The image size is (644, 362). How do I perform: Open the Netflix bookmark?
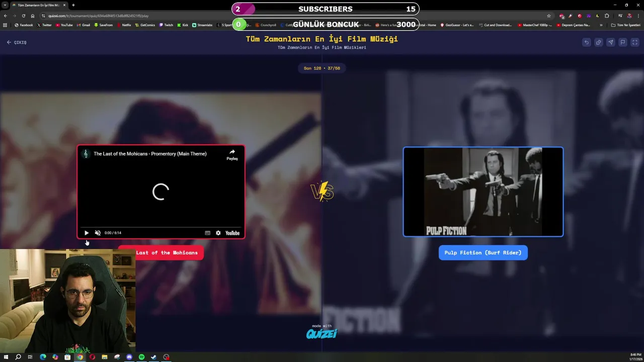[124, 25]
